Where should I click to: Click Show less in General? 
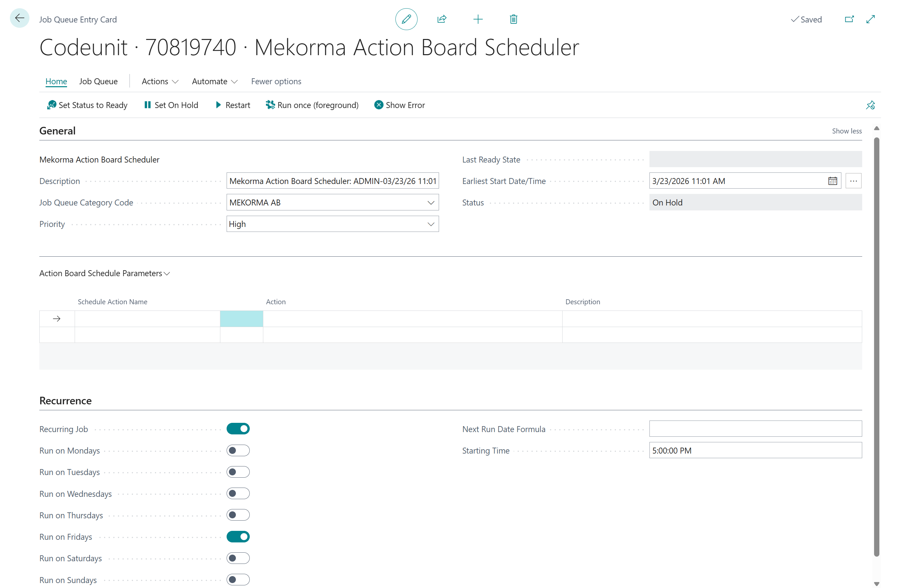point(847,131)
